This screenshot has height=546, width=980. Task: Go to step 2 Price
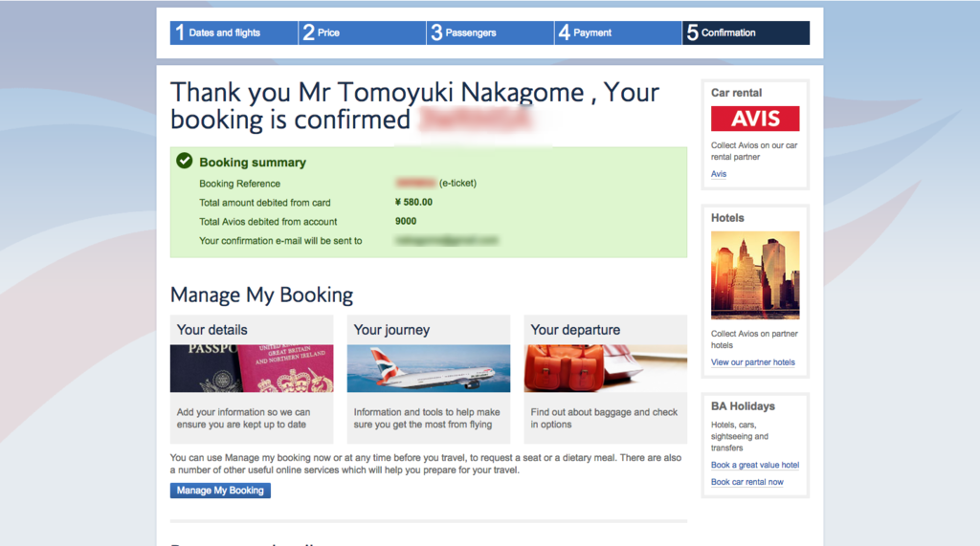[x=362, y=33]
